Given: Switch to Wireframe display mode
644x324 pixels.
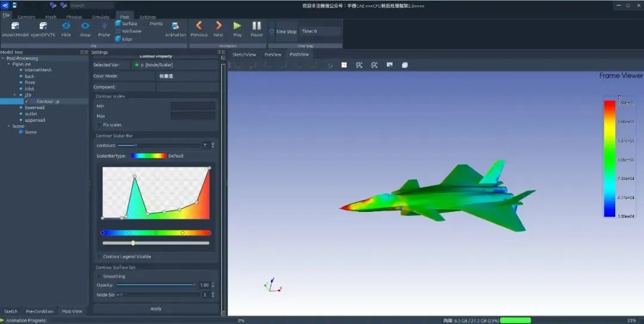Looking at the screenshot, I should click(128, 31).
